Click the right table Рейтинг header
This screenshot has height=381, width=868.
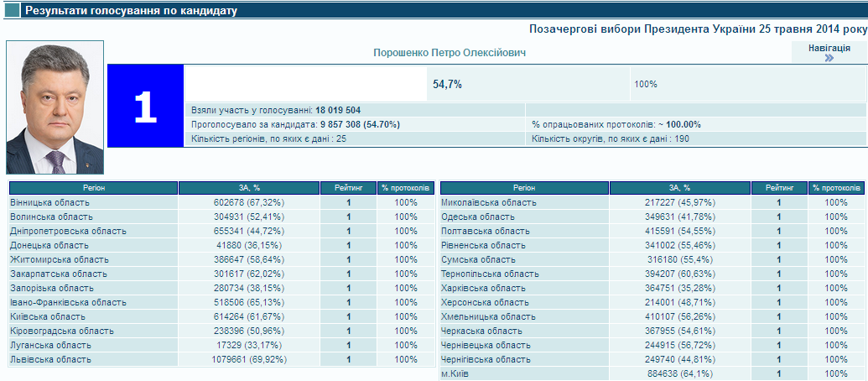click(778, 188)
